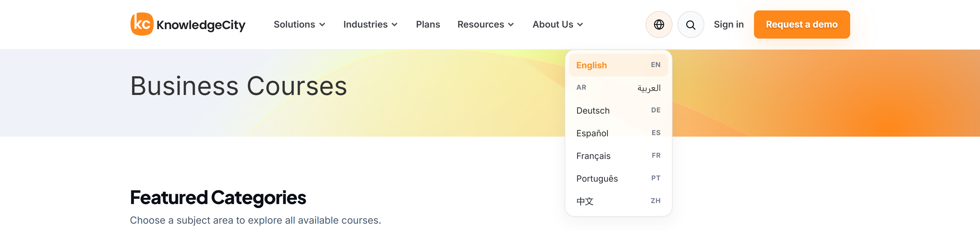Viewport: 980px width, 231px height.
Task: Click the Sign in link
Action: pos(729,24)
